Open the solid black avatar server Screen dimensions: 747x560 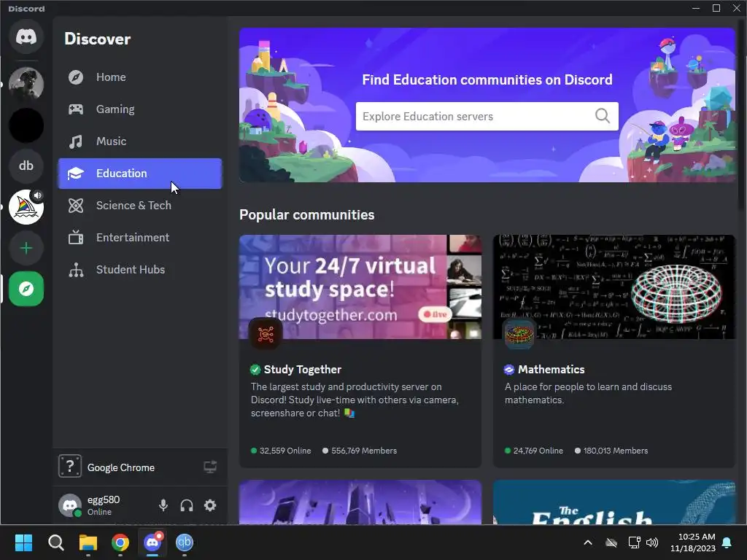(x=26, y=125)
